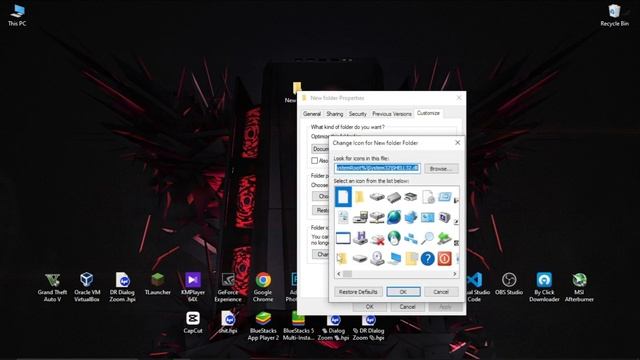Select Grand Theft Auto V shortcut
This screenshot has height=360, width=640.
click(52, 287)
